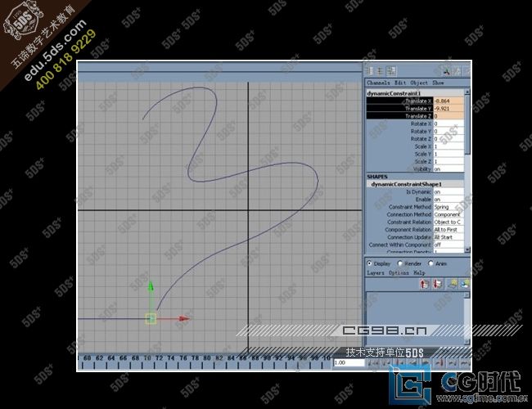Click the Scale Y value field
Viewport: 532px width, 409px height.
tap(449, 154)
